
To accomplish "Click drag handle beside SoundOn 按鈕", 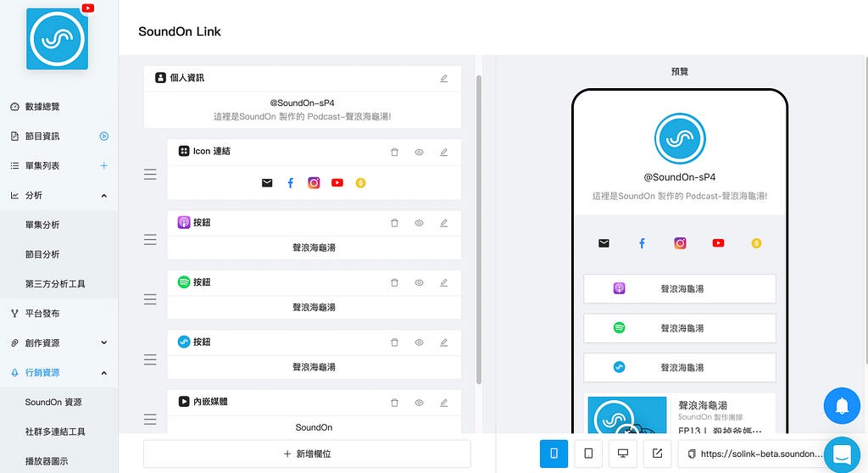I will [x=150, y=359].
